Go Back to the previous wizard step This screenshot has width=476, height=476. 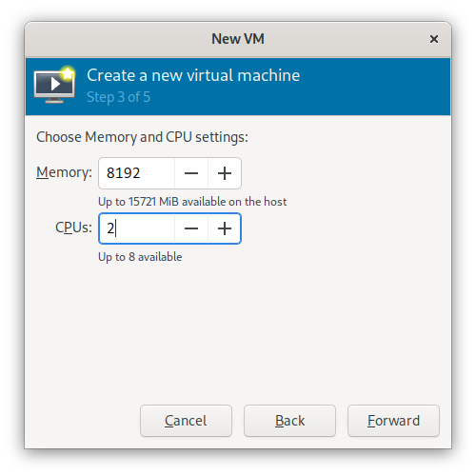point(289,421)
